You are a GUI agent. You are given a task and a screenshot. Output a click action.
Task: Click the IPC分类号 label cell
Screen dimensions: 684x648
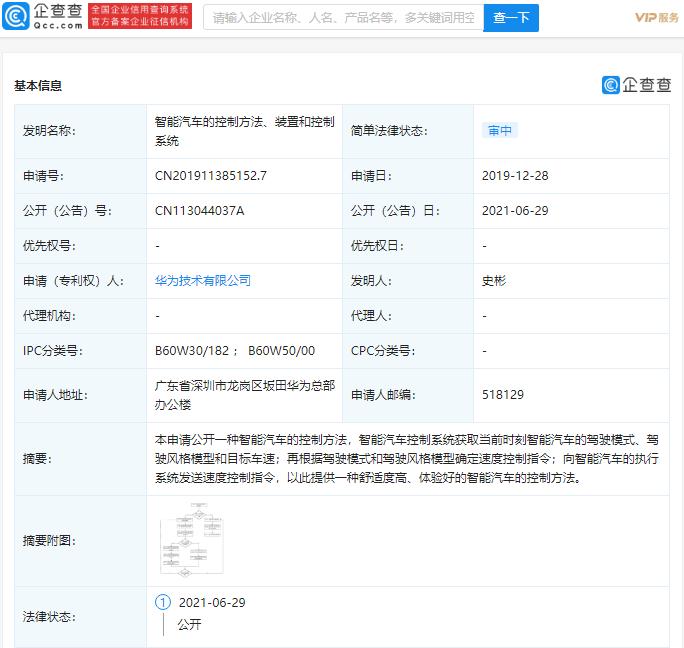(81, 351)
